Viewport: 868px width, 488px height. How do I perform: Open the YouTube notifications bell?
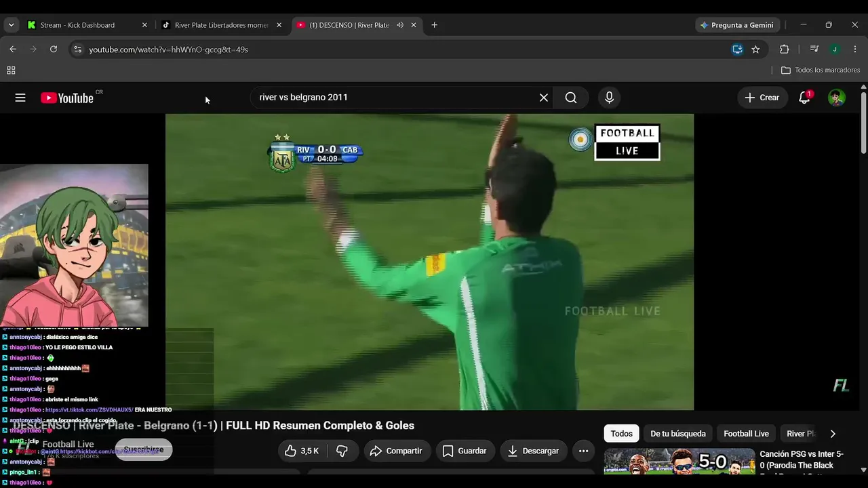(x=804, y=98)
